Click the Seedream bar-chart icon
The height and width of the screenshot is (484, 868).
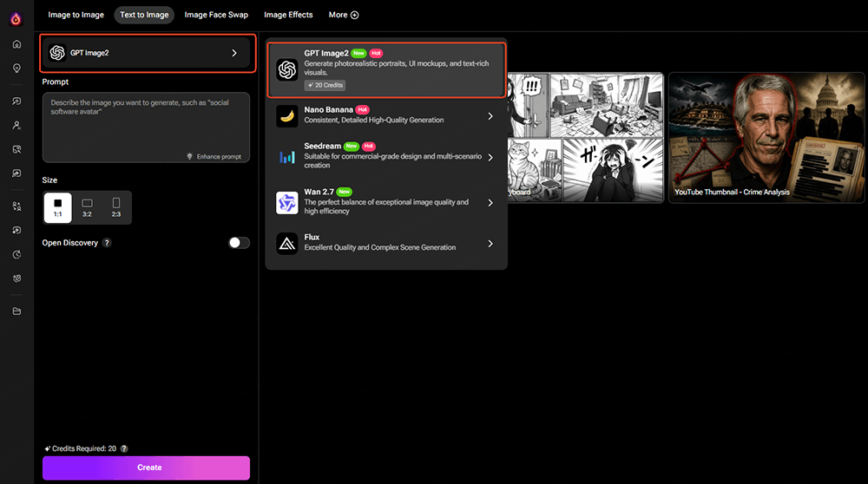click(286, 157)
